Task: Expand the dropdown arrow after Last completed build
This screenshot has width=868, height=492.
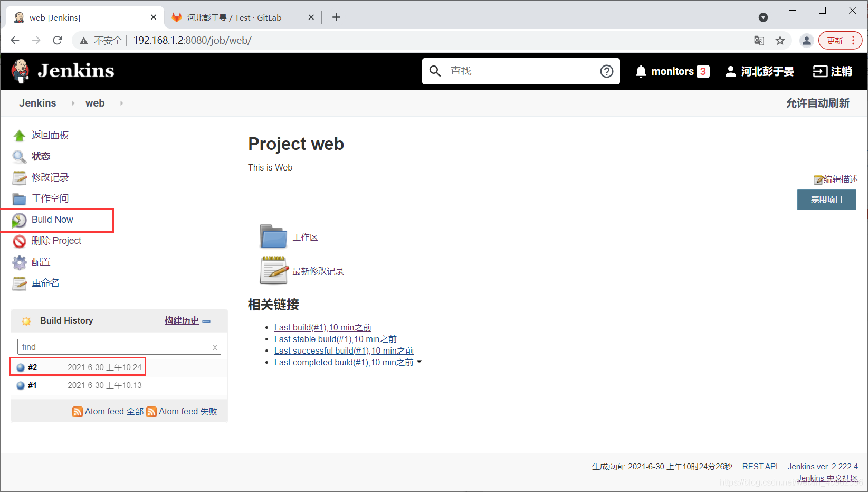Action: click(419, 362)
